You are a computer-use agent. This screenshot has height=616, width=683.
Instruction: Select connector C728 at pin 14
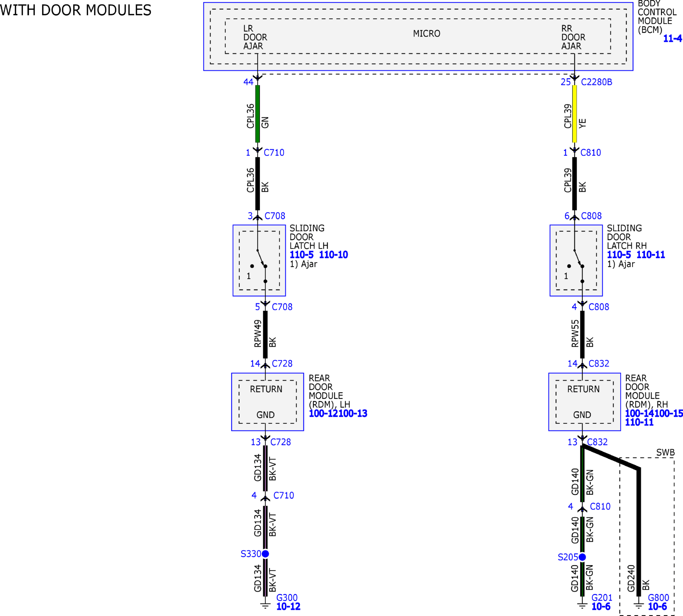click(282, 364)
